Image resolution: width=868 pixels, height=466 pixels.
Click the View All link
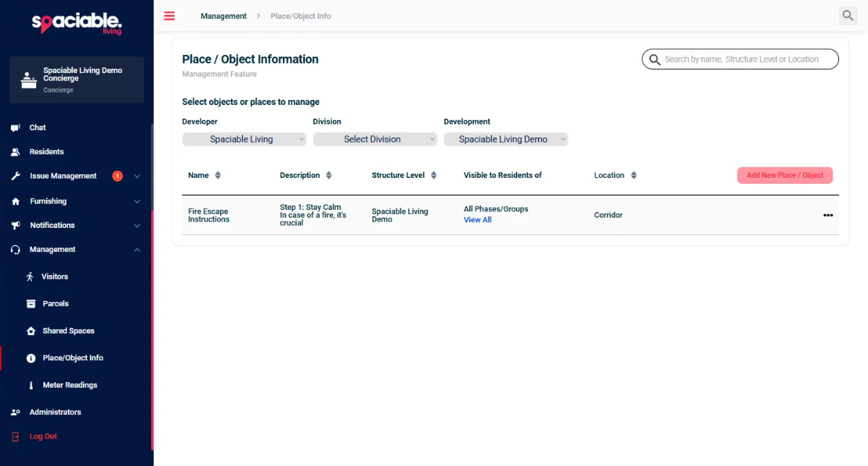[477, 220]
